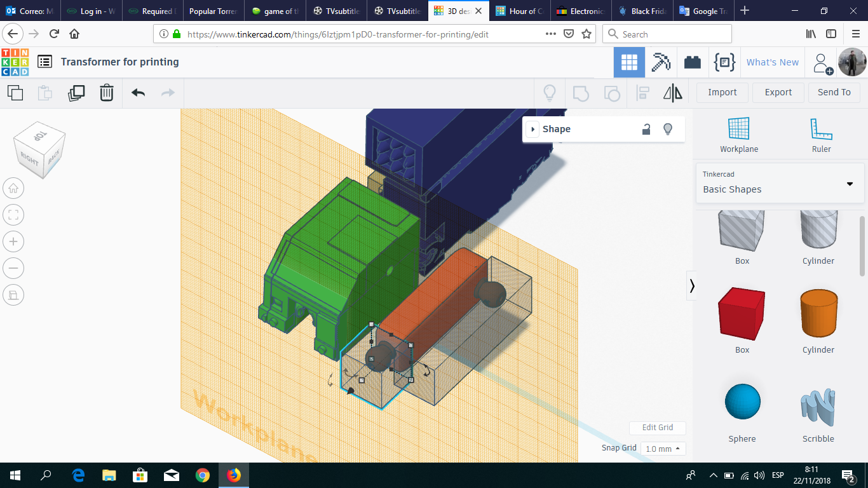
Task: Undo the last action
Action: click(x=138, y=93)
